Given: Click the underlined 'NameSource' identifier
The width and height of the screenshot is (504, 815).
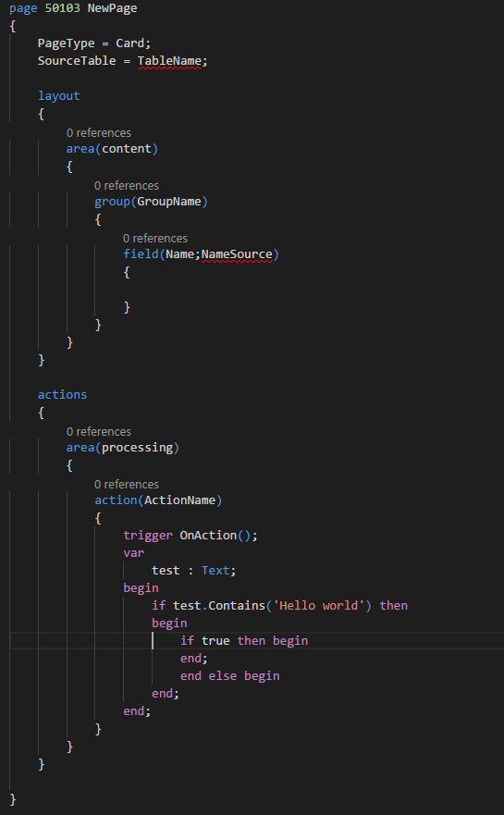Looking at the screenshot, I should (x=237, y=254).
